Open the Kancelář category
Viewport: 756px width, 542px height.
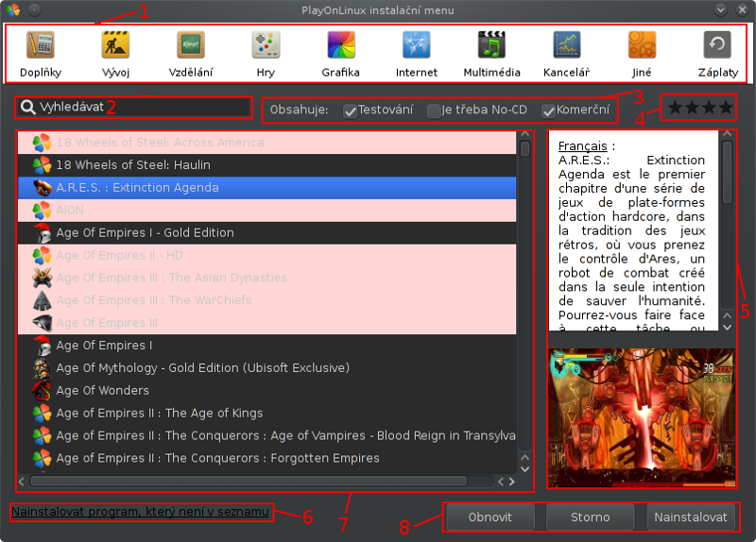(x=566, y=54)
